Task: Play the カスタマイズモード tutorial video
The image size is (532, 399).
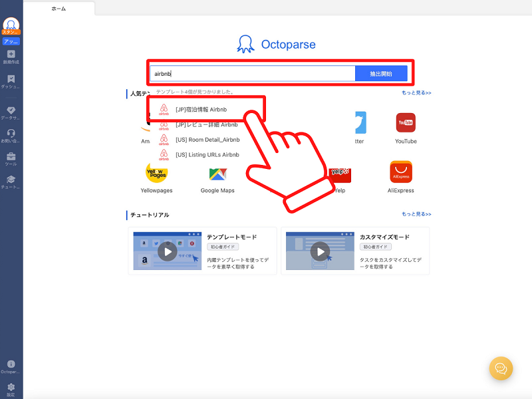Action: (320, 251)
